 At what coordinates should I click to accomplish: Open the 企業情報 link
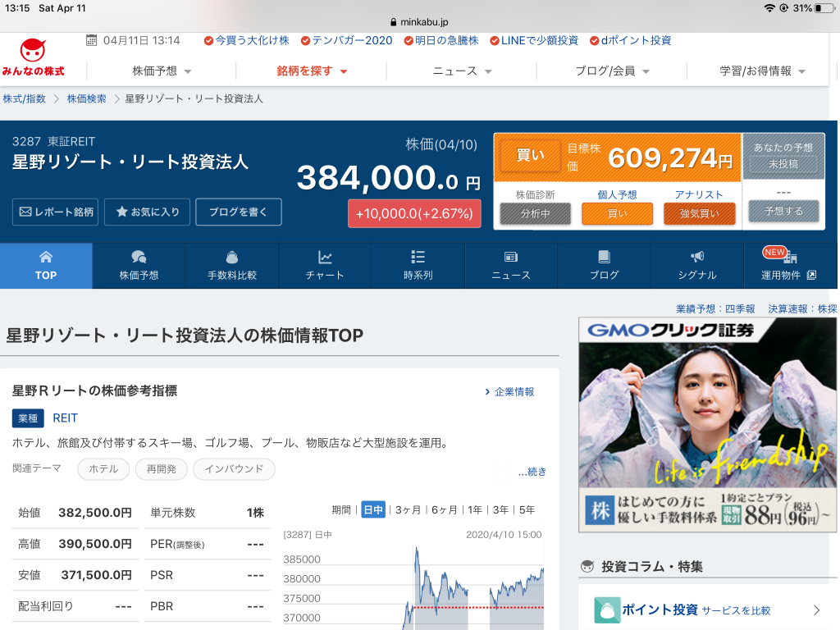pyautogui.click(x=509, y=391)
